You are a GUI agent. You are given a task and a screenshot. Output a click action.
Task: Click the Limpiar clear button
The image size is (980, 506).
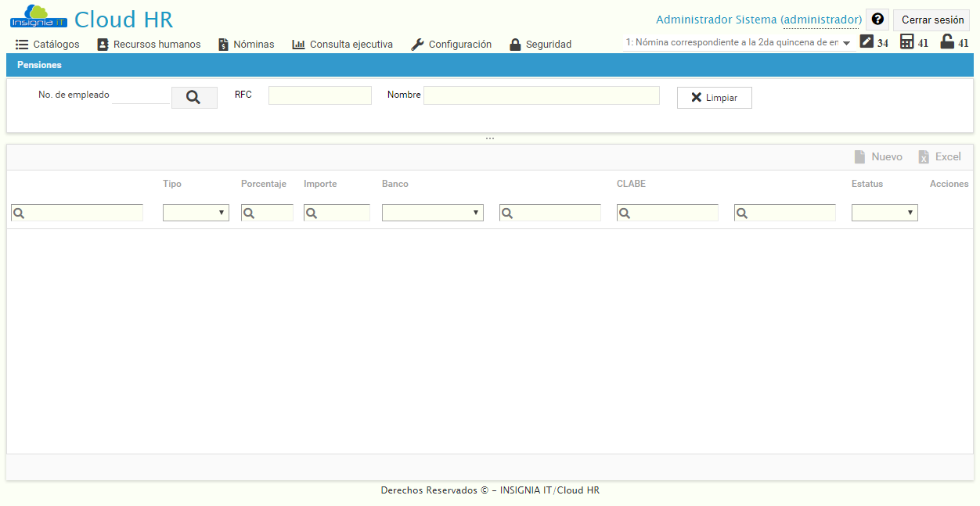tap(713, 97)
